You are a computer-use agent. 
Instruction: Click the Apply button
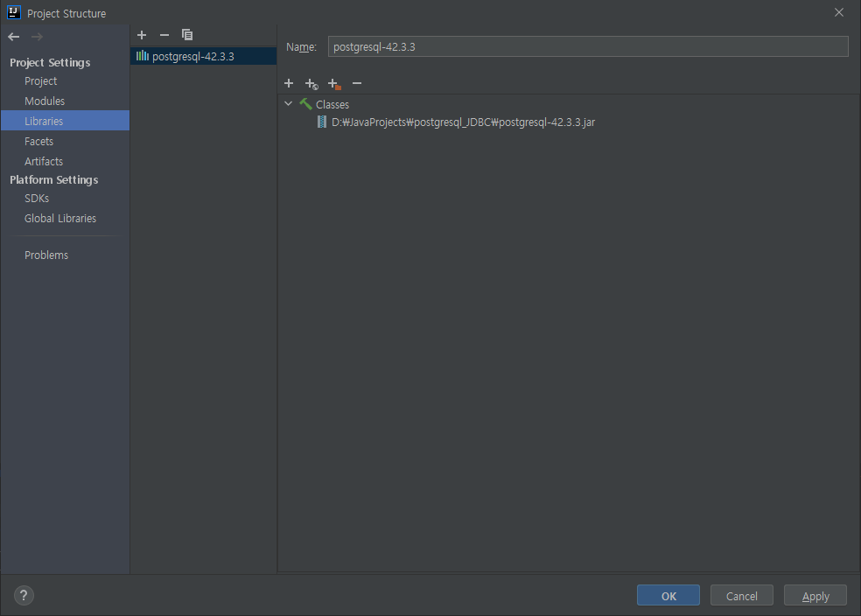click(x=815, y=595)
